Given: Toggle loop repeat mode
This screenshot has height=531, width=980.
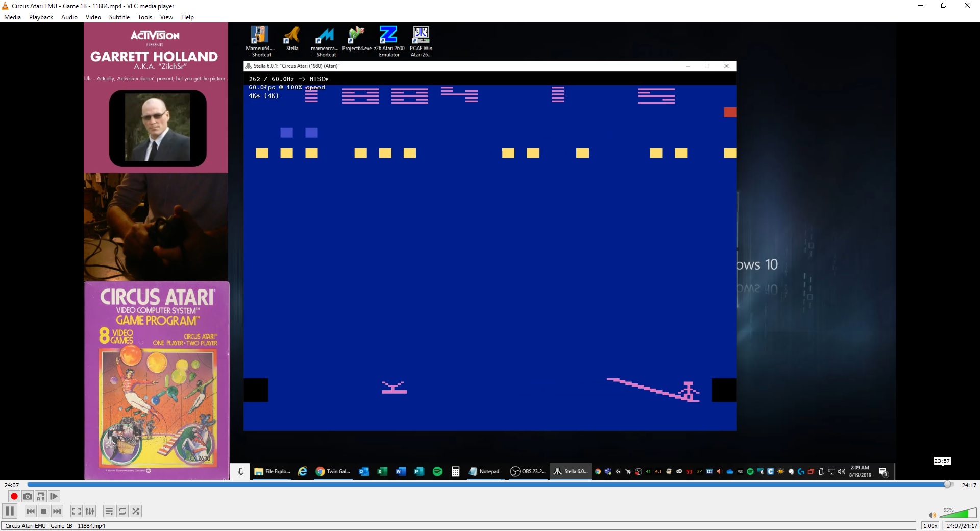Looking at the screenshot, I should (x=122, y=511).
